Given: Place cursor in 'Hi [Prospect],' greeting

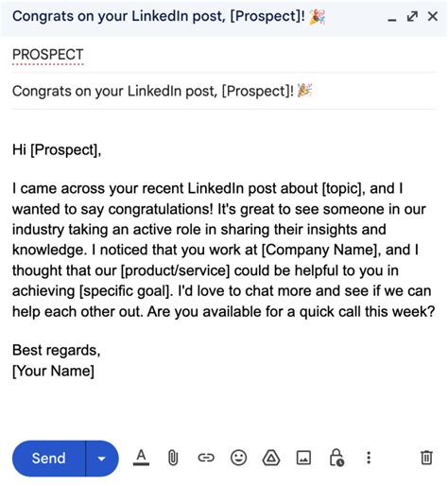Looking at the screenshot, I should click(x=57, y=149).
